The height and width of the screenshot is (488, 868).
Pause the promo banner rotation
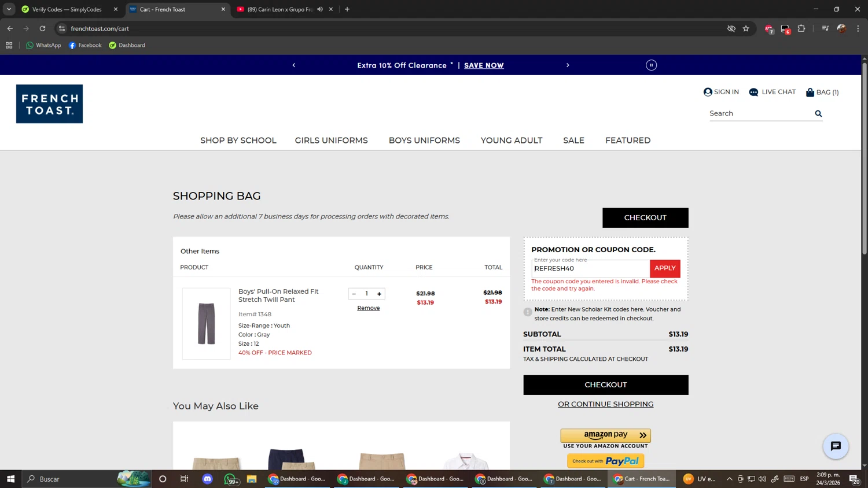[651, 65]
